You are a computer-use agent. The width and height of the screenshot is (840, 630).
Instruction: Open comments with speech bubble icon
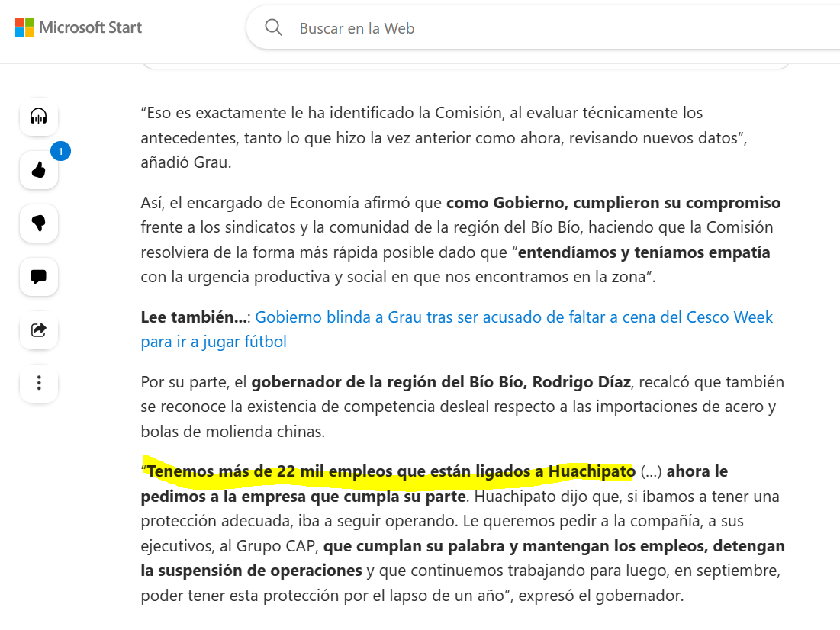(x=39, y=276)
